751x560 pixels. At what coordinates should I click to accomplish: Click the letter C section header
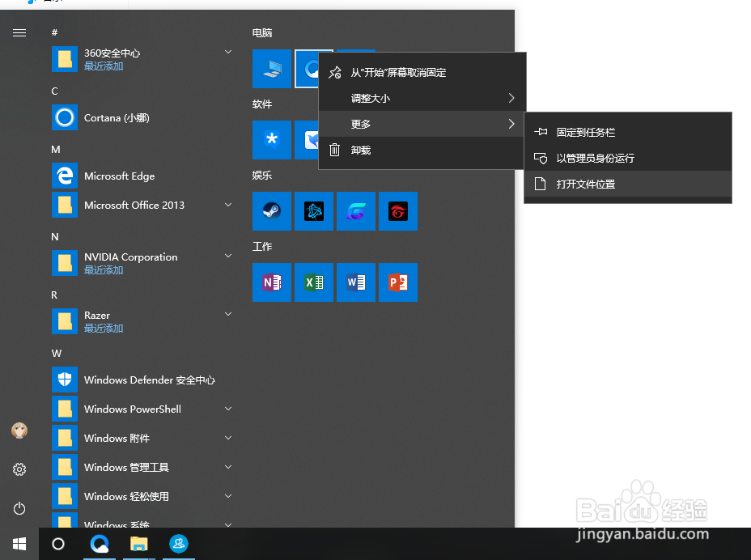coord(54,91)
